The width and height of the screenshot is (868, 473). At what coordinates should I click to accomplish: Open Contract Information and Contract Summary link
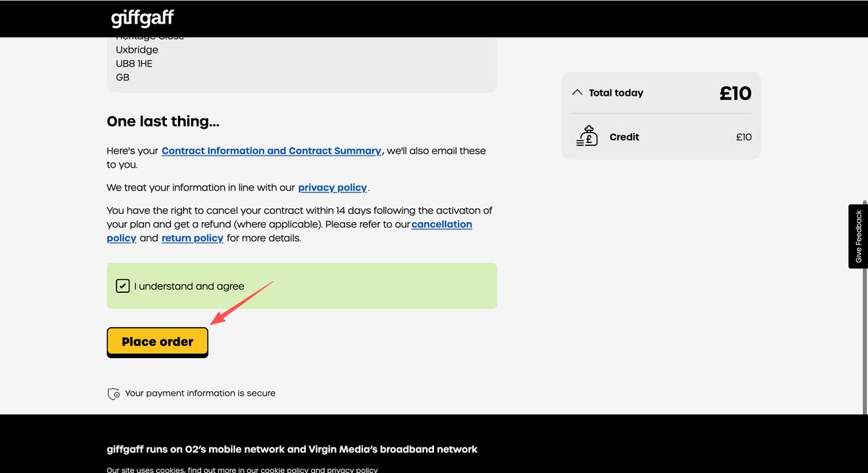271,151
